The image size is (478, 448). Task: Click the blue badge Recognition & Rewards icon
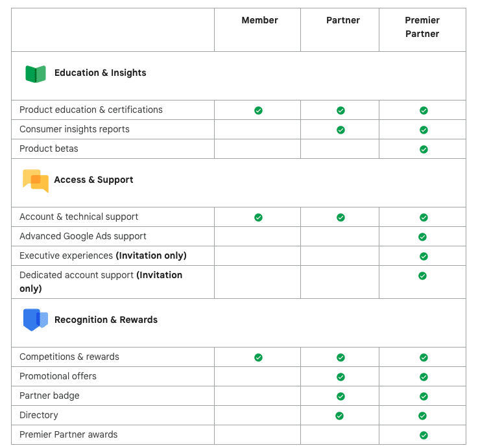point(36,320)
